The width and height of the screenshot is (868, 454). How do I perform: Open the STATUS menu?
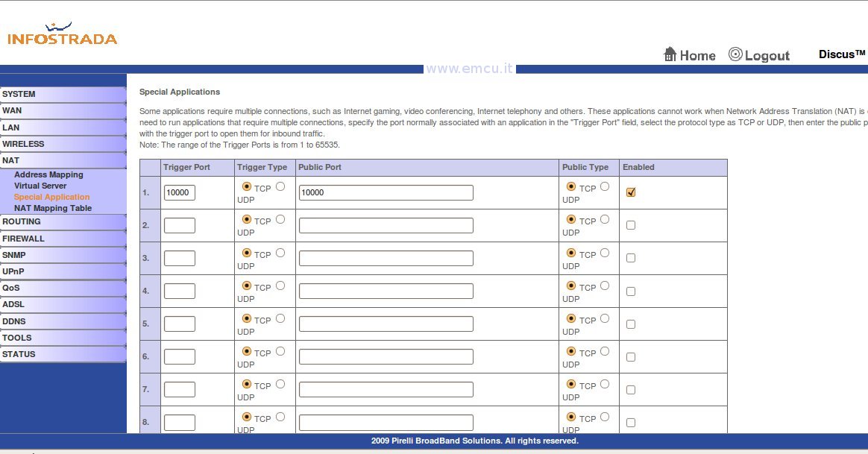pyautogui.click(x=63, y=354)
